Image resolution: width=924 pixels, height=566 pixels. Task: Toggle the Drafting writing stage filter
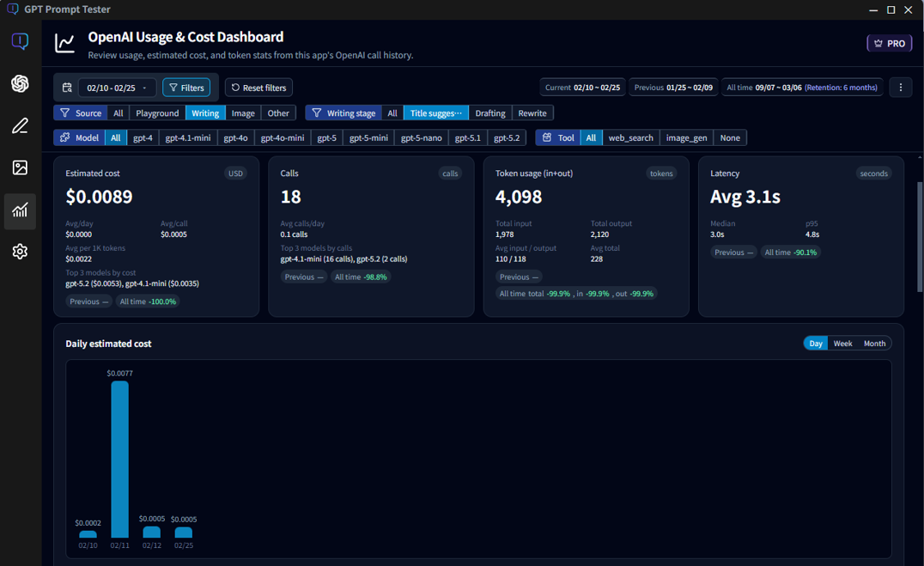point(489,113)
